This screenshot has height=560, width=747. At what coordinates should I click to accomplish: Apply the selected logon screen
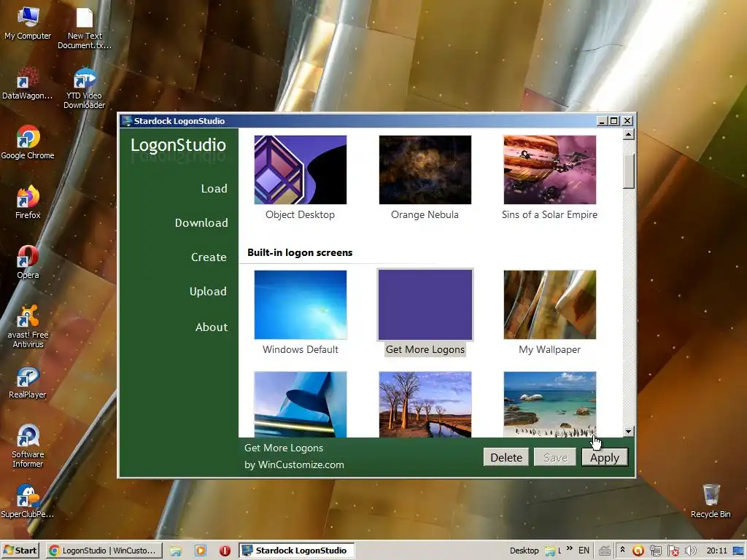pyautogui.click(x=605, y=458)
